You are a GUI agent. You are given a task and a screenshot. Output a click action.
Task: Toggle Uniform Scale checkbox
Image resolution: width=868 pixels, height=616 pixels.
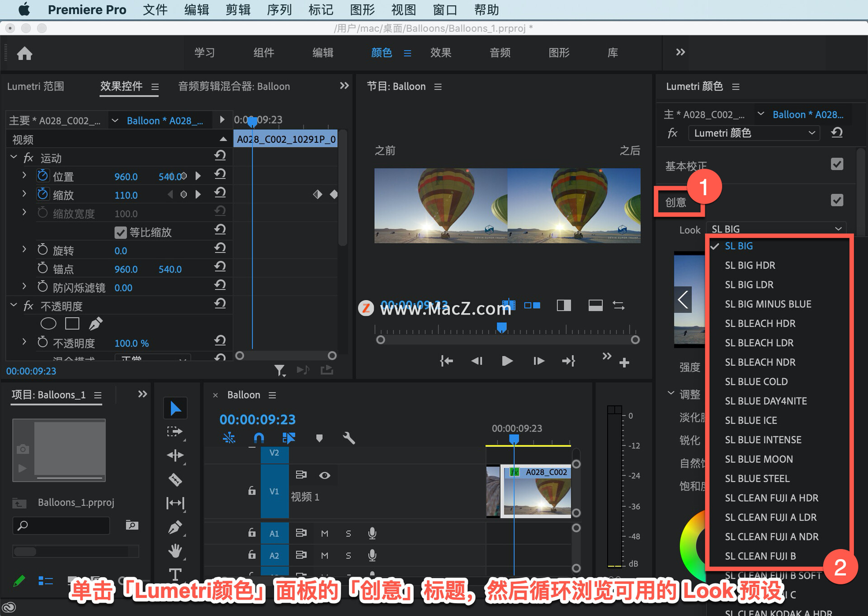120,232
